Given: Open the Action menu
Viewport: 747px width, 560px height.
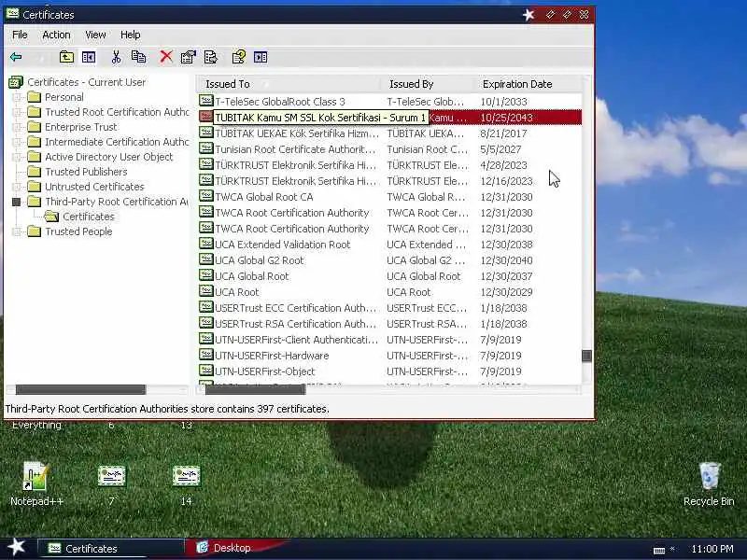Looking at the screenshot, I should coord(56,35).
